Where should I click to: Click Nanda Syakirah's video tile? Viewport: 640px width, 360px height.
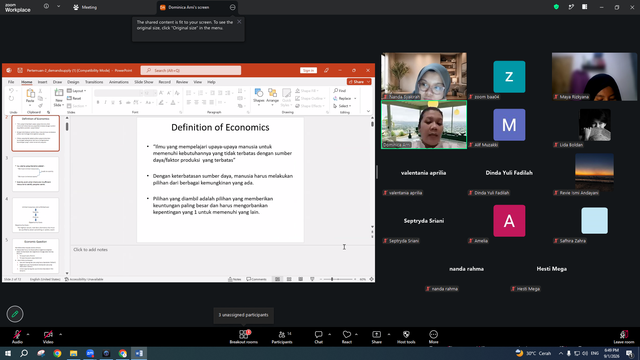[x=424, y=76]
